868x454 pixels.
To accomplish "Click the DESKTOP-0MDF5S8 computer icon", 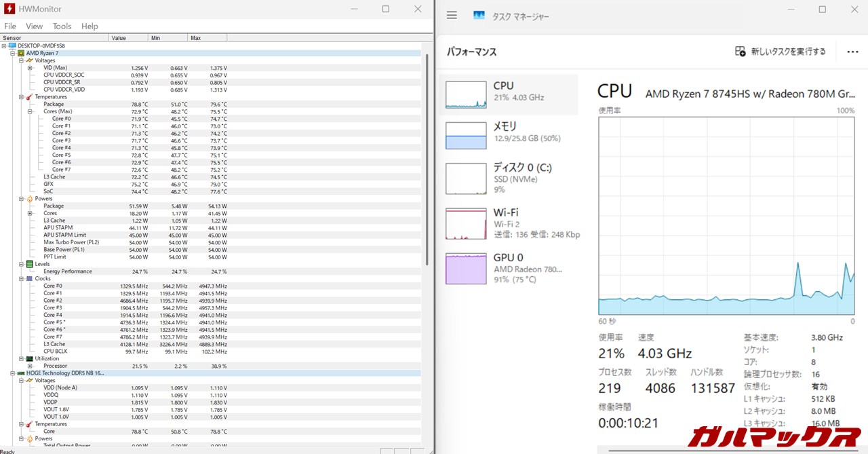I will (x=12, y=45).
